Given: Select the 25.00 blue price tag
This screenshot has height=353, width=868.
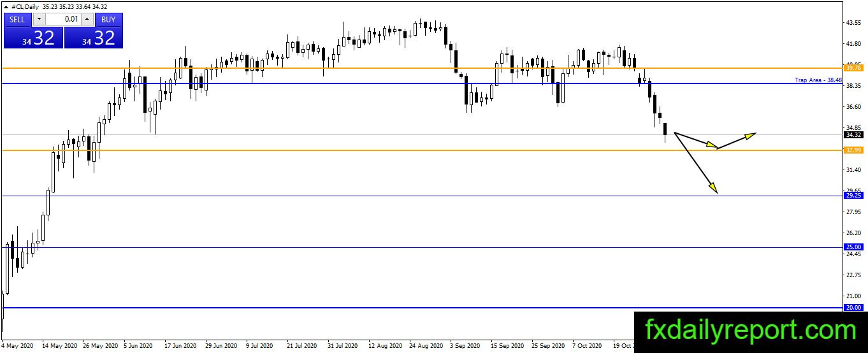Looking at the screenshot, I should (853, 247).
